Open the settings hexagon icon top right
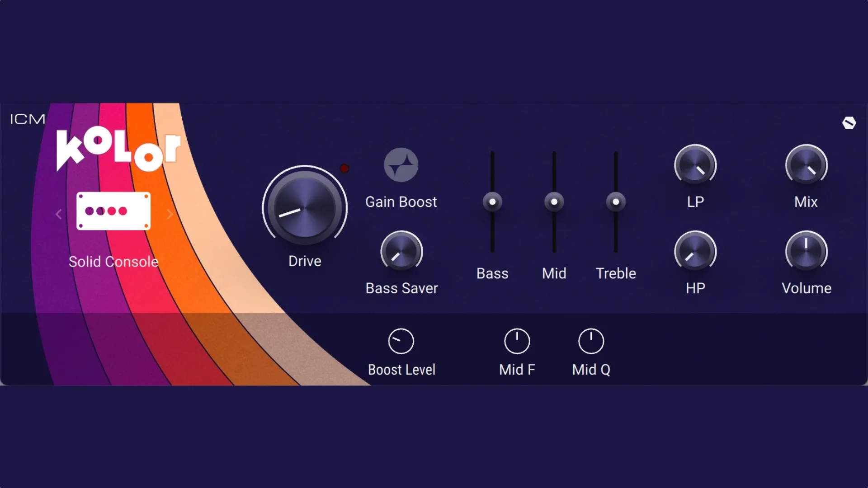 click(849, 123)
